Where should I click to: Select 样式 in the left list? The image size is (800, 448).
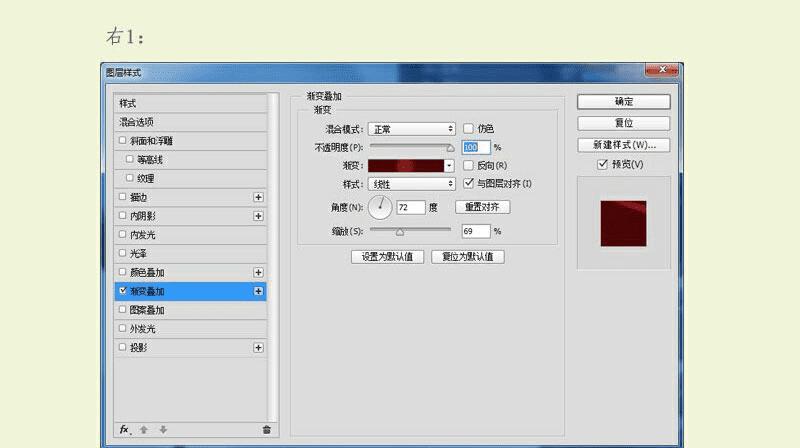[x=190, y=103]
